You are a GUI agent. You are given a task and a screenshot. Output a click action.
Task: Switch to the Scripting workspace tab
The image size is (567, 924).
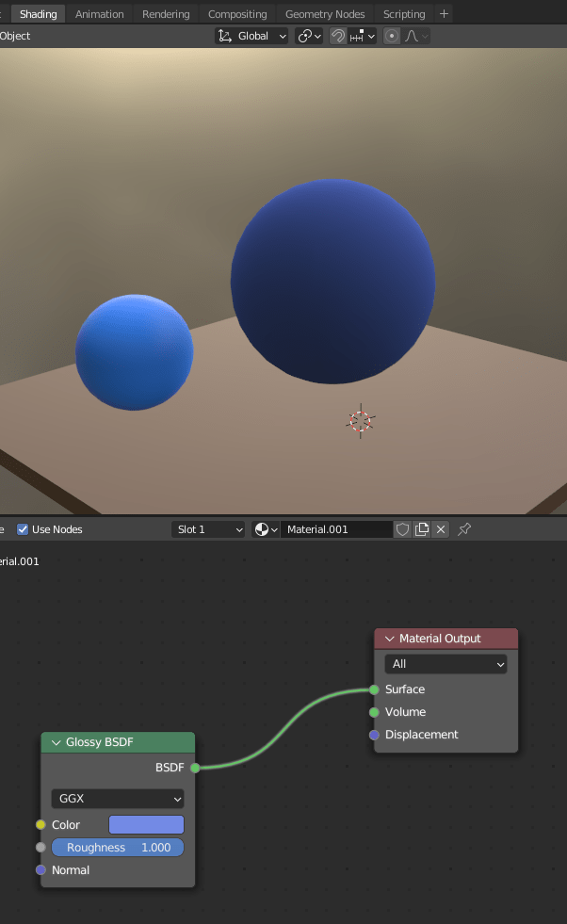tap(404, 13)
